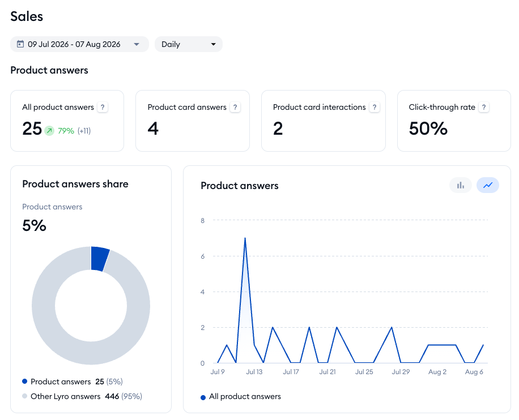Expand the Daily interval dropdown

pos(188,44)
